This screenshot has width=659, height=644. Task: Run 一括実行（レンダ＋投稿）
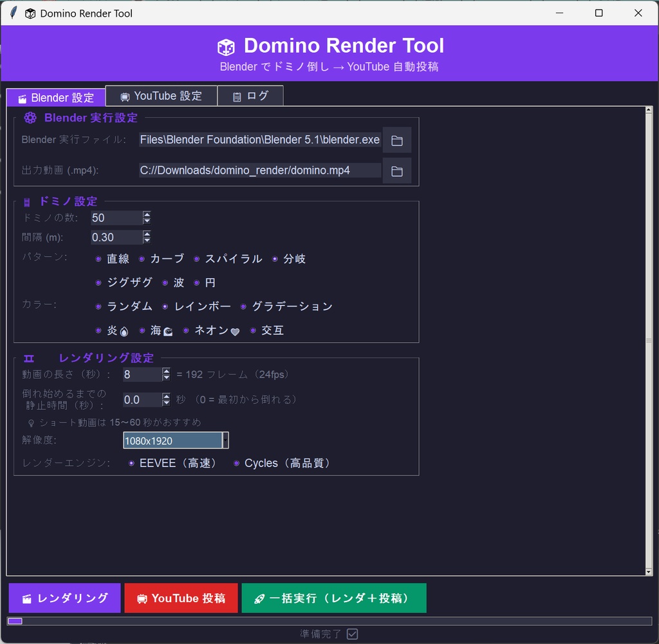tap(334, 598)
